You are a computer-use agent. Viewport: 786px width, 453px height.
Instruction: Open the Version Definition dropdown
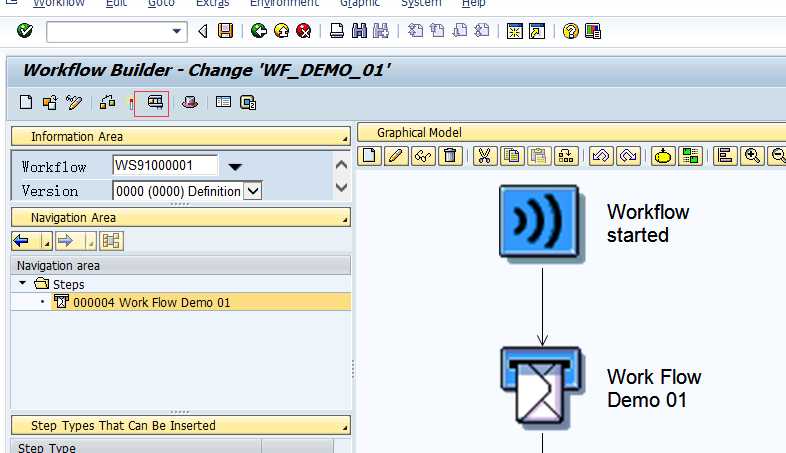click(253, 191)
